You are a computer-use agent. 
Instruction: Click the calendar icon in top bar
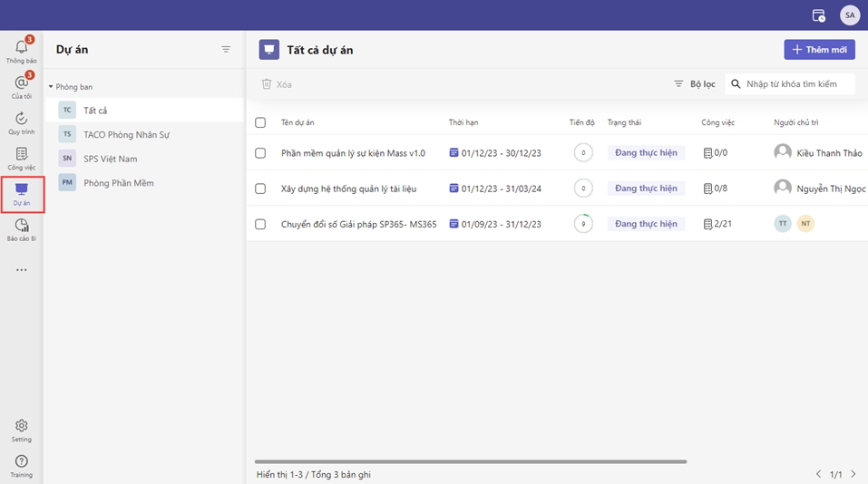[x=818, y=15]
